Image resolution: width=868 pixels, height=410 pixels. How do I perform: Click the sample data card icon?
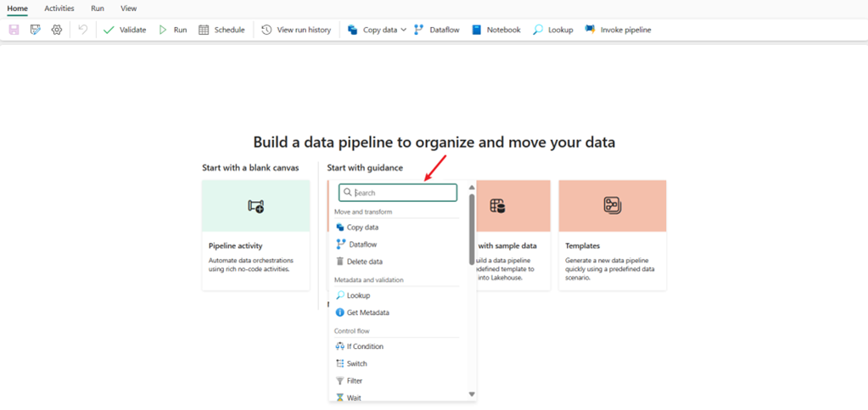(x=498, y=206)
